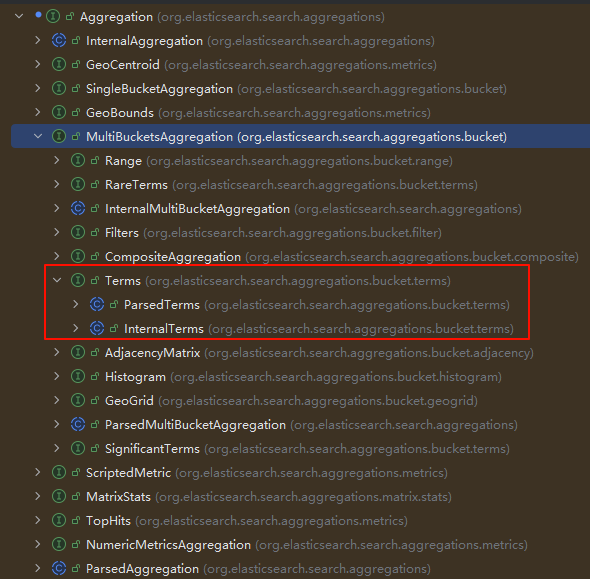Expand the InternalTerms class node
590x579 pixels.
point(76,328)
